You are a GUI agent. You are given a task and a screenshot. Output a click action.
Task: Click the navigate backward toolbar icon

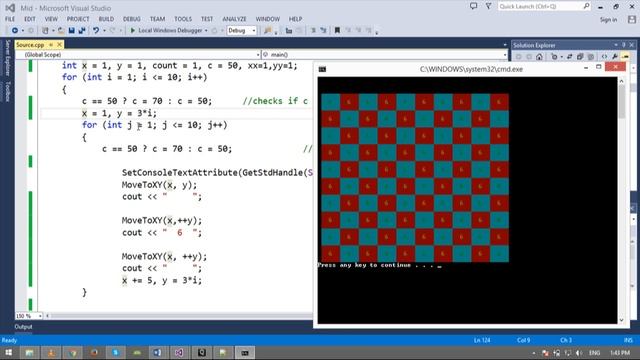pyautogui.click(x=14, y=31)
